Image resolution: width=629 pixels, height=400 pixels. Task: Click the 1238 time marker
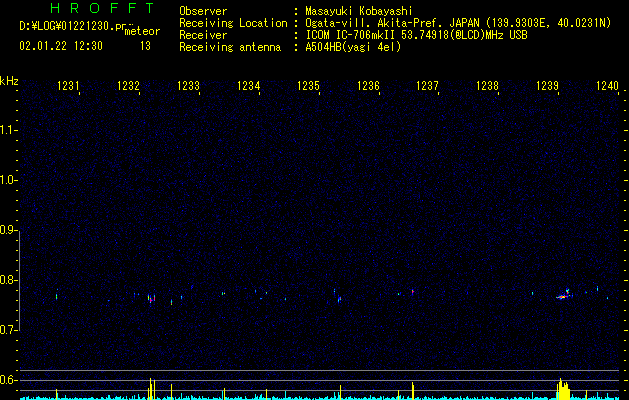click(x=487, y=85)
